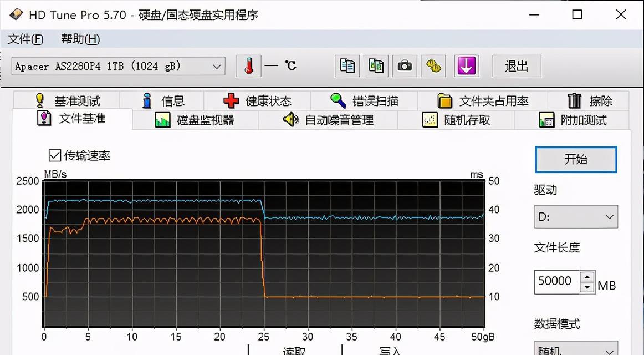Click the scatter plot icon of 随机存取 tab
644x355 pixels.
[x=430, y=120]
